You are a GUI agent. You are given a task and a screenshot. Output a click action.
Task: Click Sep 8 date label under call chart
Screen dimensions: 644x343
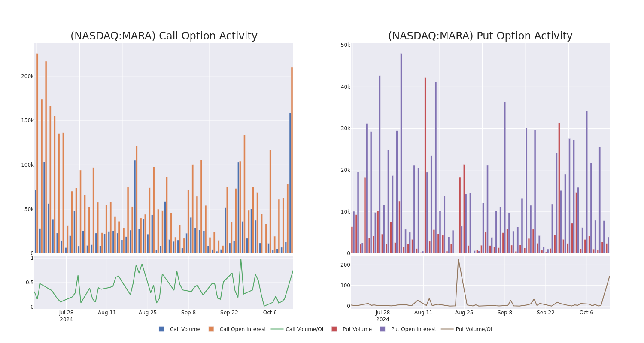pyautogui.click(x=188, y=313)
